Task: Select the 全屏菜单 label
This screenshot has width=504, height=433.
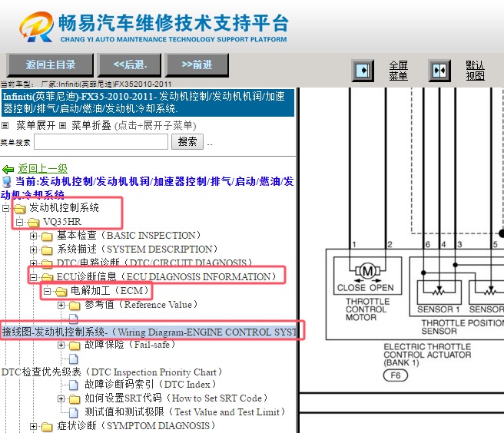Action: (x=399, y=71)
